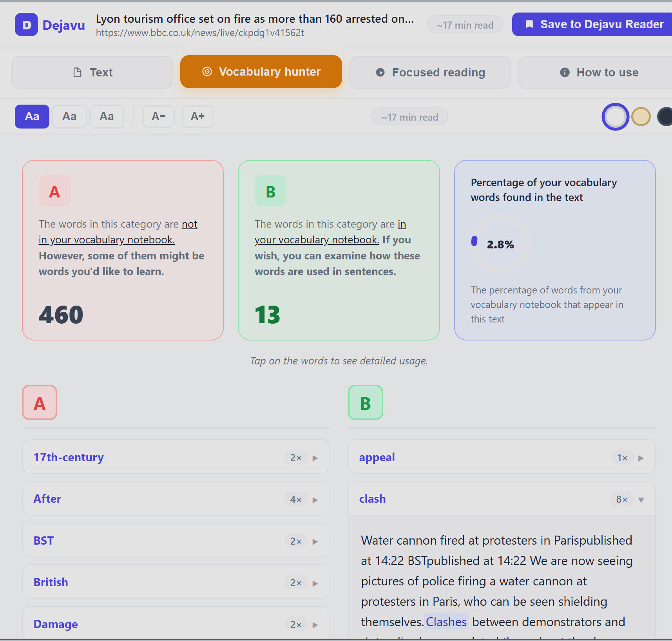This screenshot has height=641, width=672.
Task: Click the Dejavu brand name
Action: pos(64,25)
